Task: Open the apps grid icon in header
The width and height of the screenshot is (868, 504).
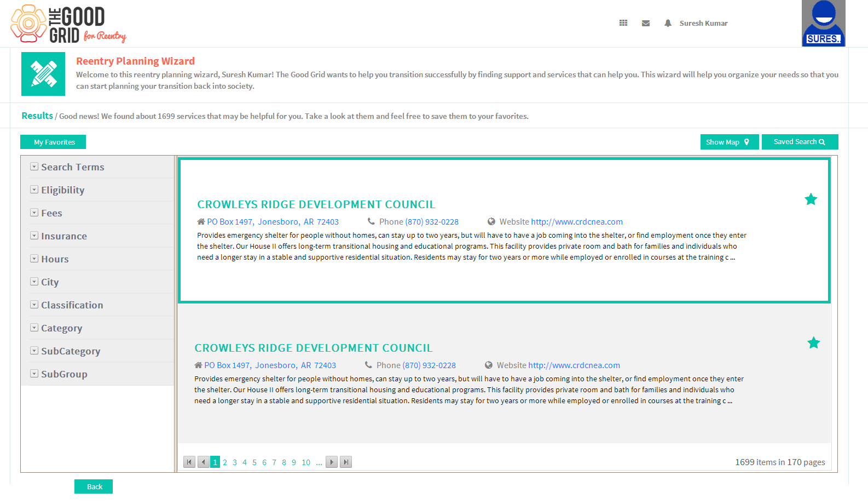Action: [x=623, y=23]
